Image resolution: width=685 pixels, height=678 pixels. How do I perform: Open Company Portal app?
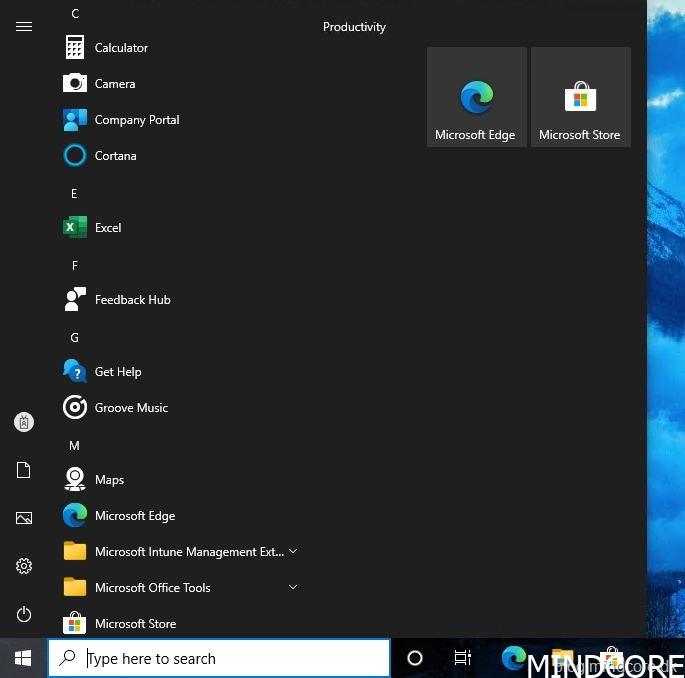136,120
